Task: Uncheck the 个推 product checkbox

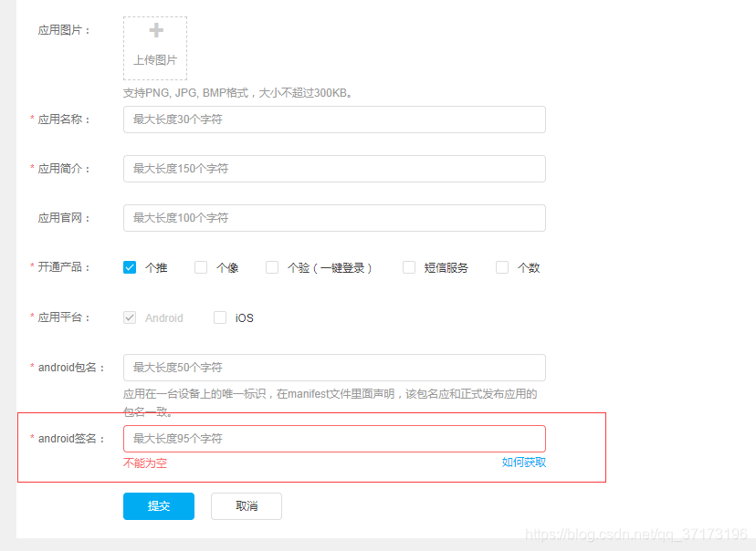Action: (130, 267)
